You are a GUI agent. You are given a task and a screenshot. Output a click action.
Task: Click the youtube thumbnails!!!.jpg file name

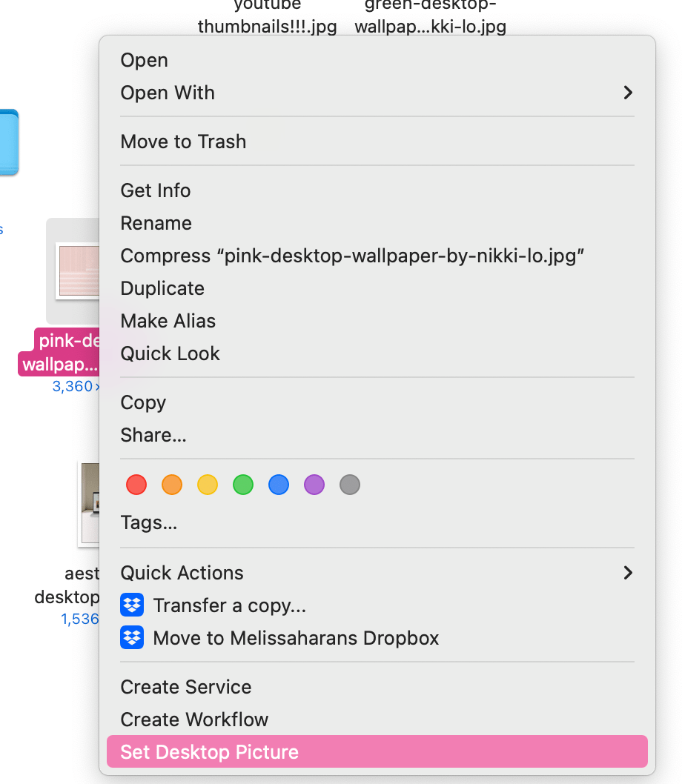(x=267, y=17)
